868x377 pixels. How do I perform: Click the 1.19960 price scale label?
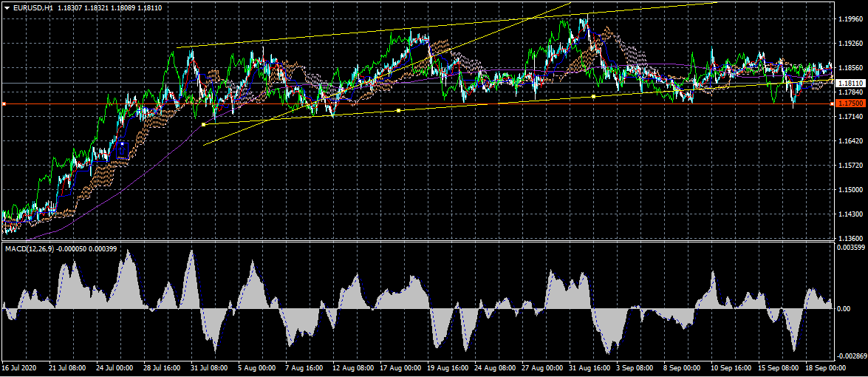[851, 20]
